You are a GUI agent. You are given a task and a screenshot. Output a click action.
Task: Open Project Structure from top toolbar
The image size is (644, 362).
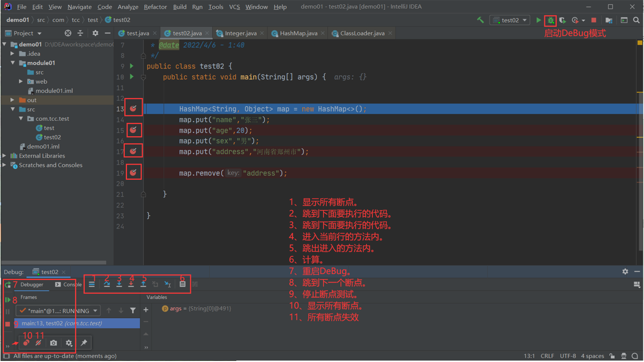click(609, 20)
